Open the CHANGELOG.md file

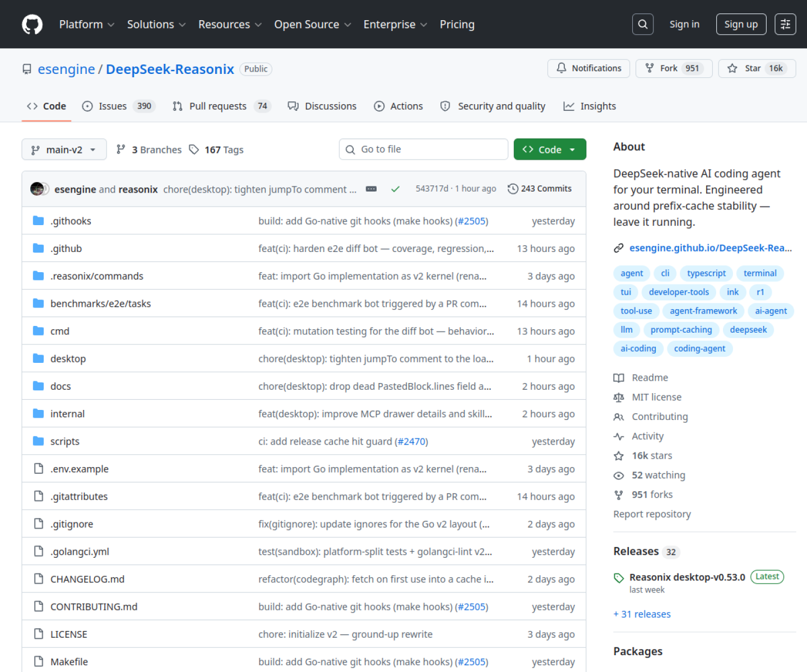coord(87,579)
